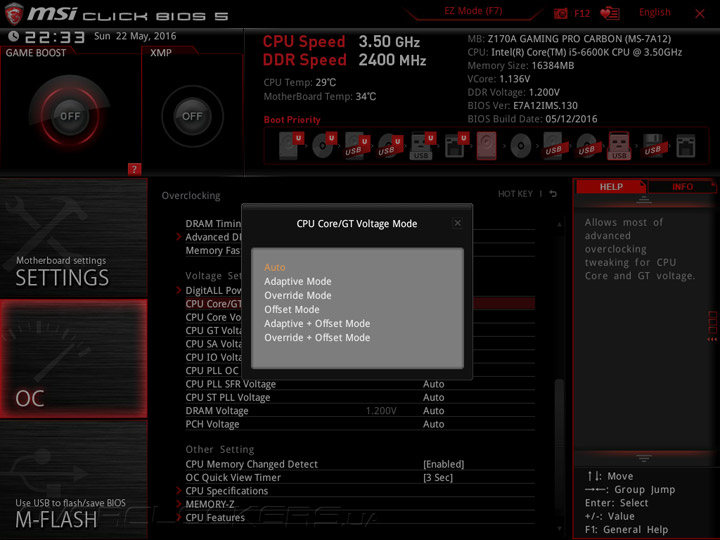Select the CPU ST PLL Voltage row

360,397
